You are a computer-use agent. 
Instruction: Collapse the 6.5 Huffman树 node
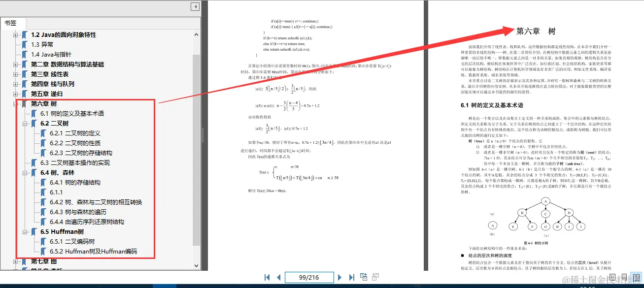pos(25,232)
